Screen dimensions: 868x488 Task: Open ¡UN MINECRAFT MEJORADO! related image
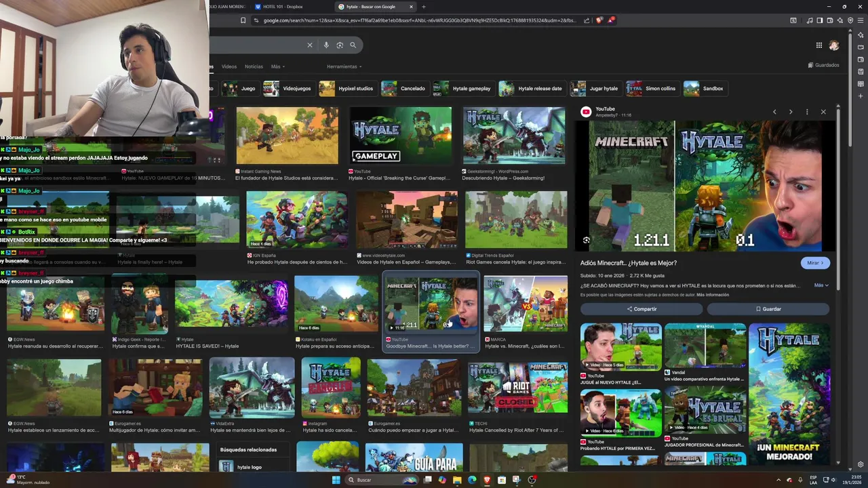pyautogui.click(x=789, y=394)
